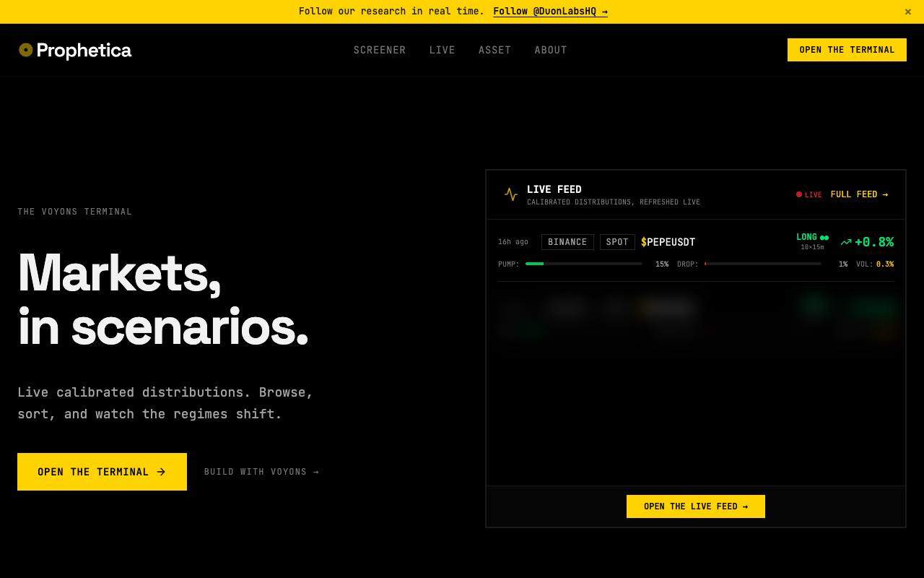924x578 pixels.
Task: Select the Asset nav item
Action: (494, 50)
